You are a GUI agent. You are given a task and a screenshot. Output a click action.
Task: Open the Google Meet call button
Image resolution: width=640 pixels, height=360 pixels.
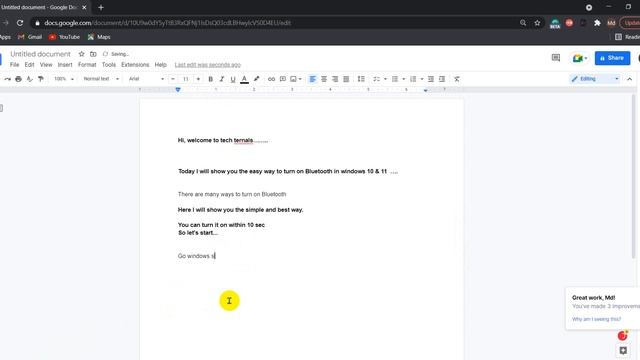point(580,58)
